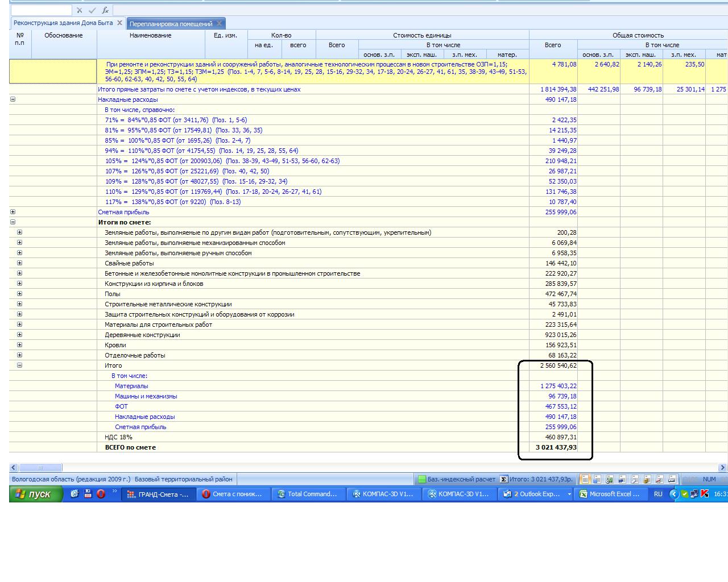Select the ВСЕГО по смете row label

[x=130, y=447]
